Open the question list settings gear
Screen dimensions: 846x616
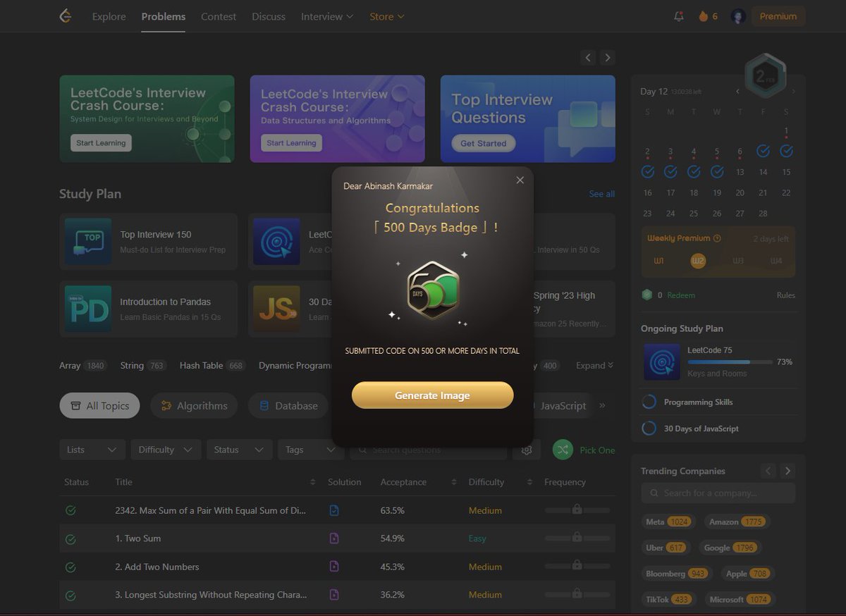[527, 450]
